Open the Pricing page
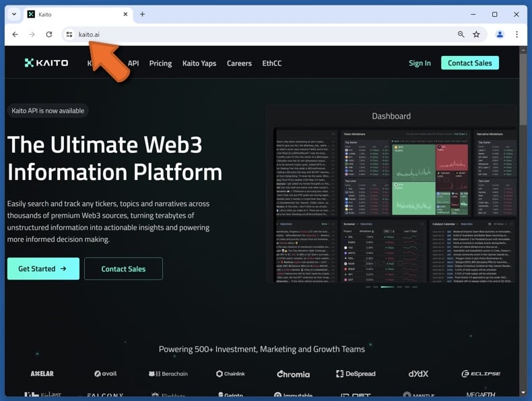The height and width of the screenshot is (401, 532). tap(160, 63)
